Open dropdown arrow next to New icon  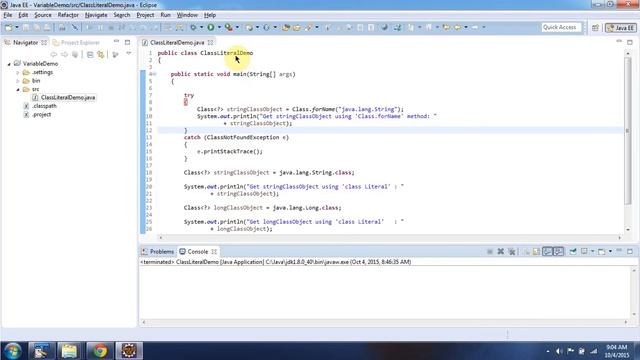point(17,27)
